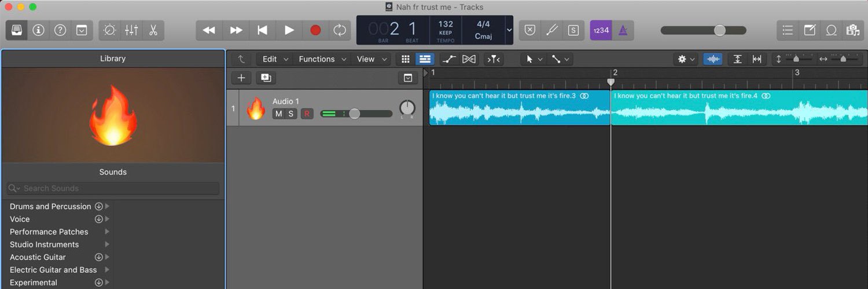Click the fire icon on Audio 1 track
This screenshot has width=868, height=289.
click(x=256, y=108)
